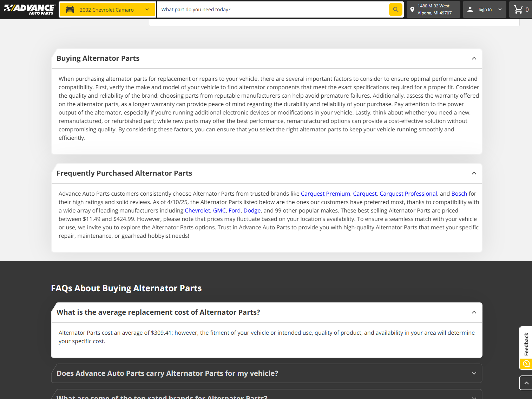The width and height of the screenshot is (532, 399).
Task: Open the Feedback side tab
Action: tap(526, 344)
